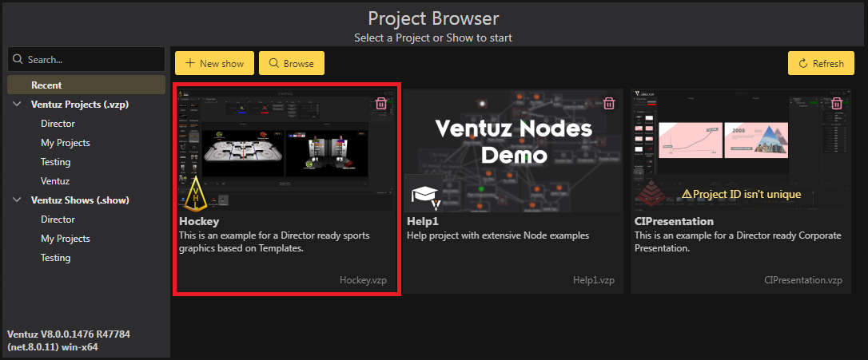Open the Ventuz folder in projects

click(x=56, y=181)
